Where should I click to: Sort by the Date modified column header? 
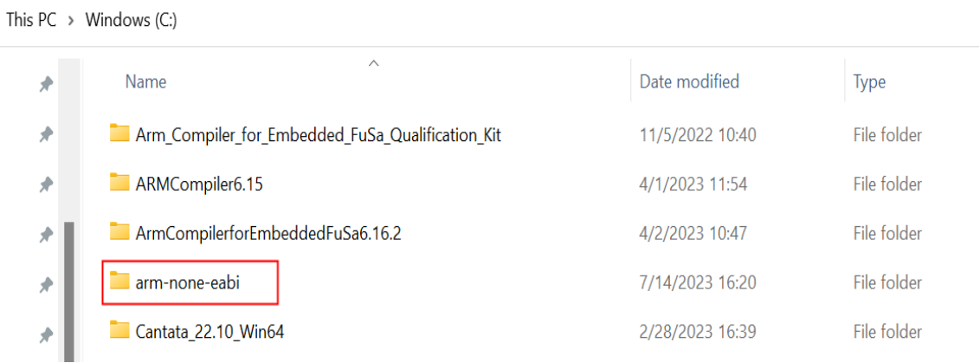(x=689, y=82)
